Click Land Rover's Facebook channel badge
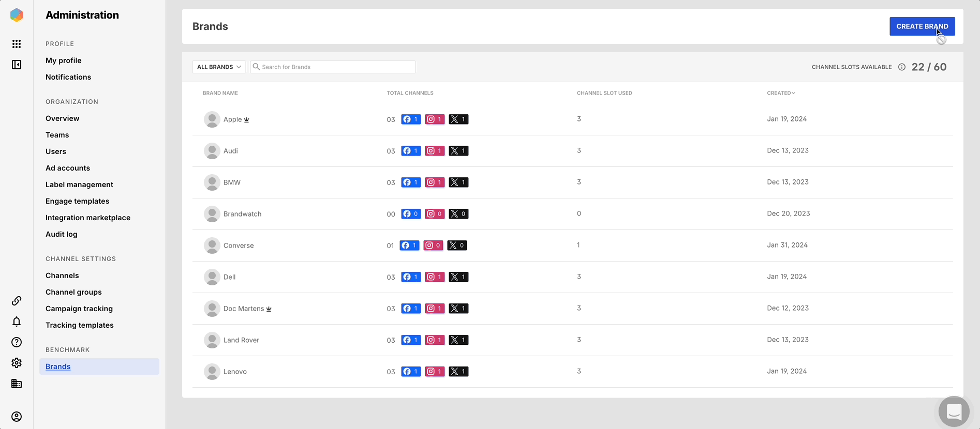980x429 pixels. click(411, 340)
